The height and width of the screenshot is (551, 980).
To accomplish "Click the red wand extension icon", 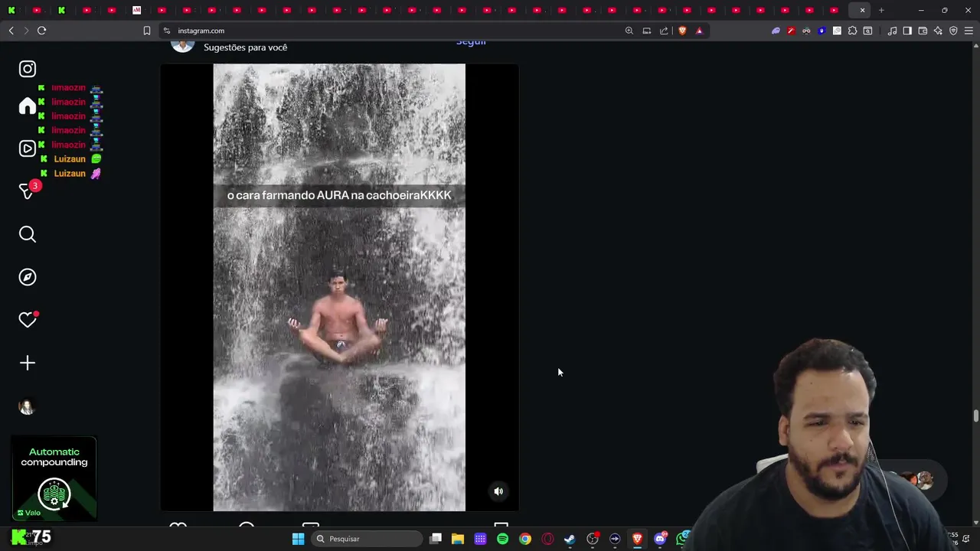I will click(x=791, y=31).
